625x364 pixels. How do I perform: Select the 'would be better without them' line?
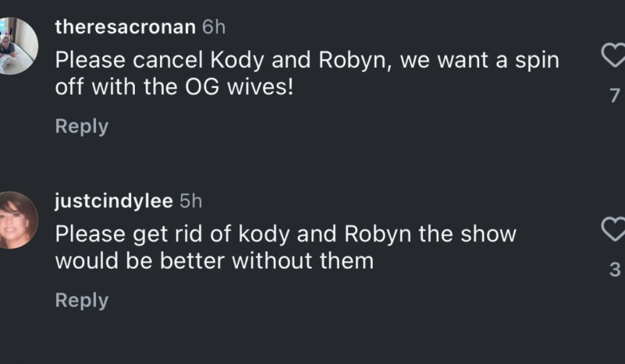coord(214,262)
